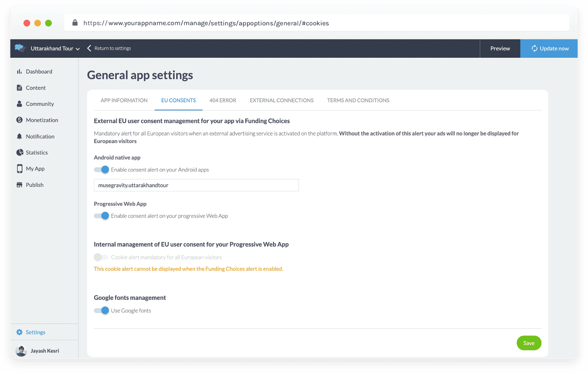Toggle progressive Web App consent alert
This screenshot has width=588, height=373.
[101, 216]
